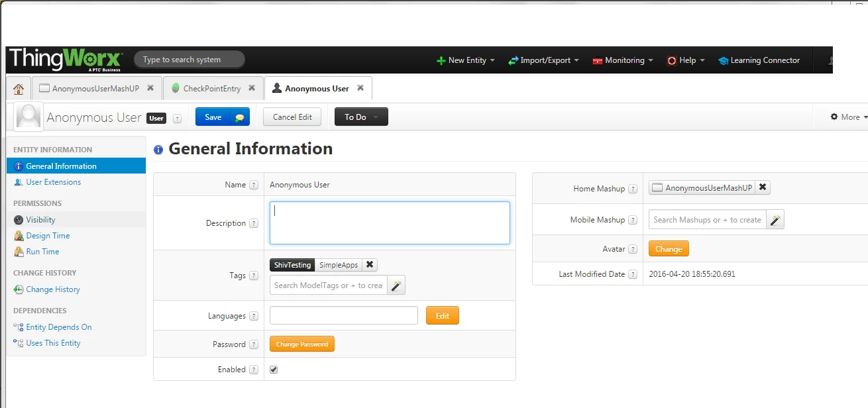Open User Extensions section
Screen dimensions: 868x408
(x=54, y=182)
